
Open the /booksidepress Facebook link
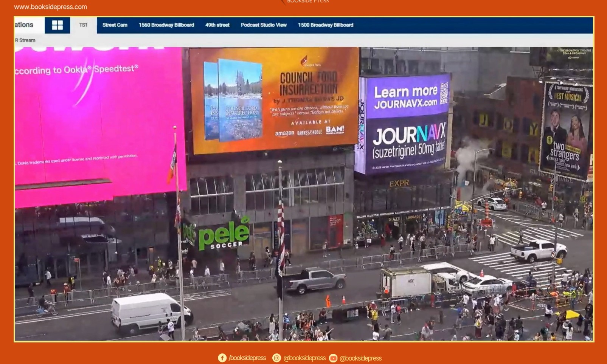pos(247,358)
